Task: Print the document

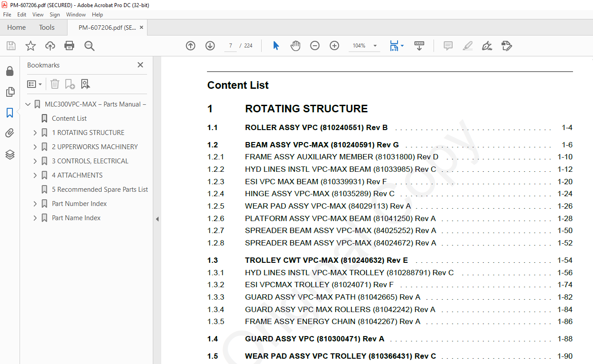Action: point(69,46)
